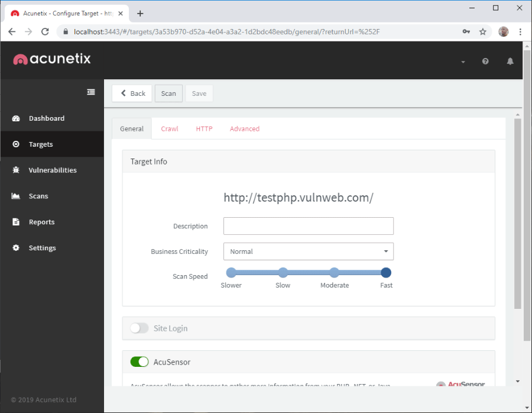This screenshot has height=413, width=532.
Task: Bookmark this page with the star icon
Action: coord(483,31)
